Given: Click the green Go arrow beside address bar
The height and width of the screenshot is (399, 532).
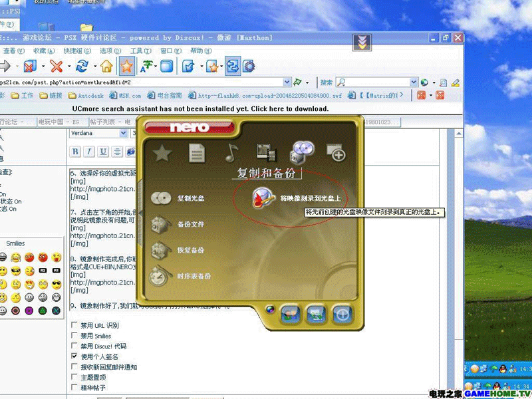Looking at the screenshot, I should click(x=297, y=82).
